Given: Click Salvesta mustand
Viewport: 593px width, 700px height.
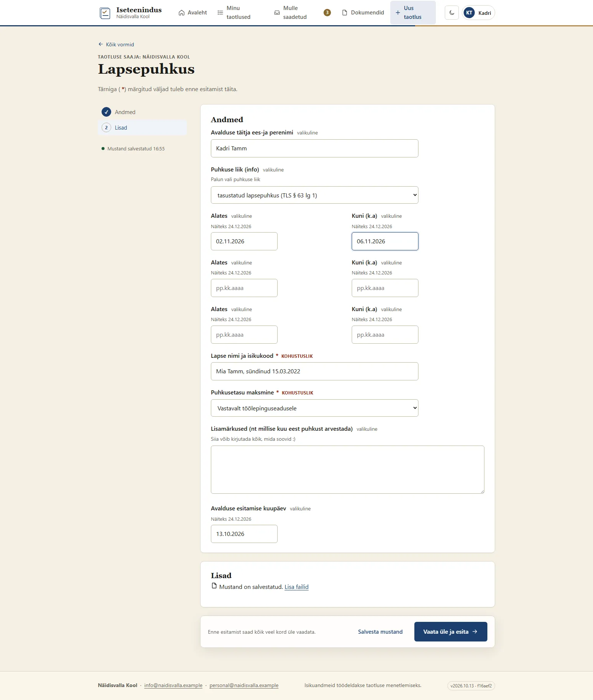Looking at the screenshot, I should click(x=380, y=632).
